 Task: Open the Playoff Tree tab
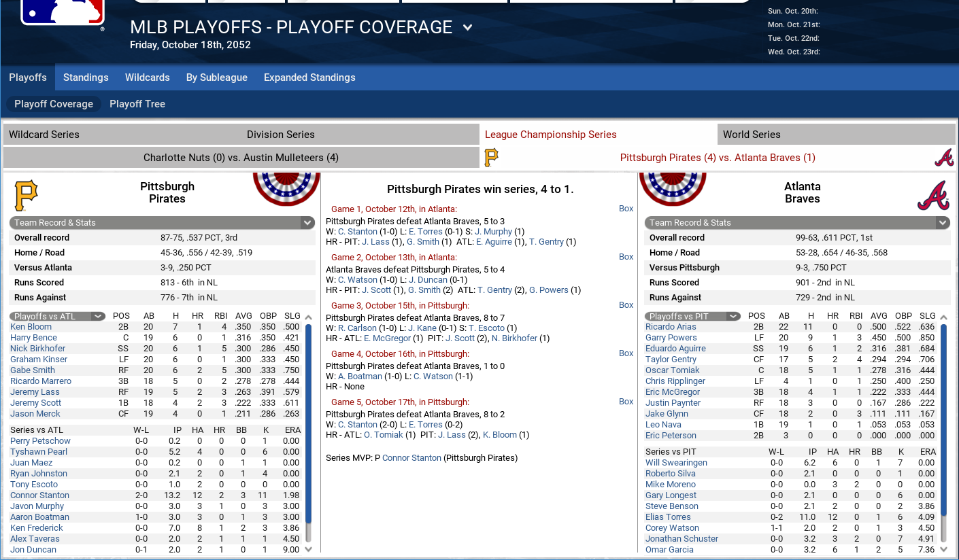[137, 104]
